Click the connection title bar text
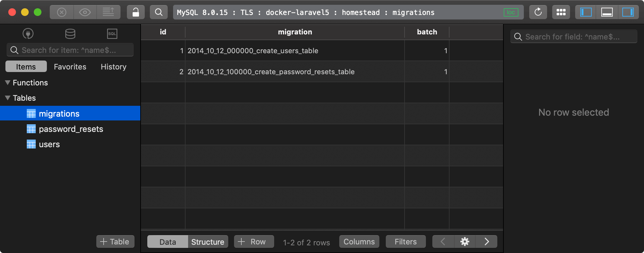Image resolution: width=644 pixels, height=253 pixels. tap(305, 12)
